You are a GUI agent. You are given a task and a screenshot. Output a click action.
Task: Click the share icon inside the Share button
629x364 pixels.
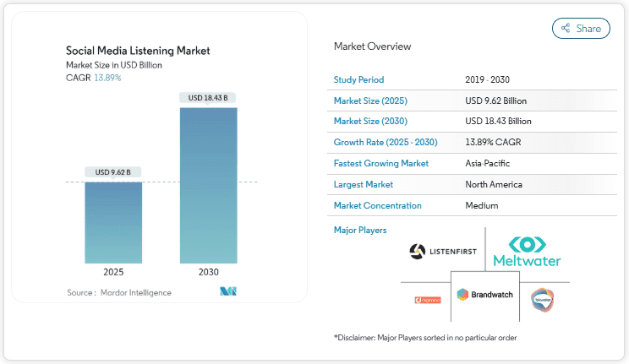[566, 28]
